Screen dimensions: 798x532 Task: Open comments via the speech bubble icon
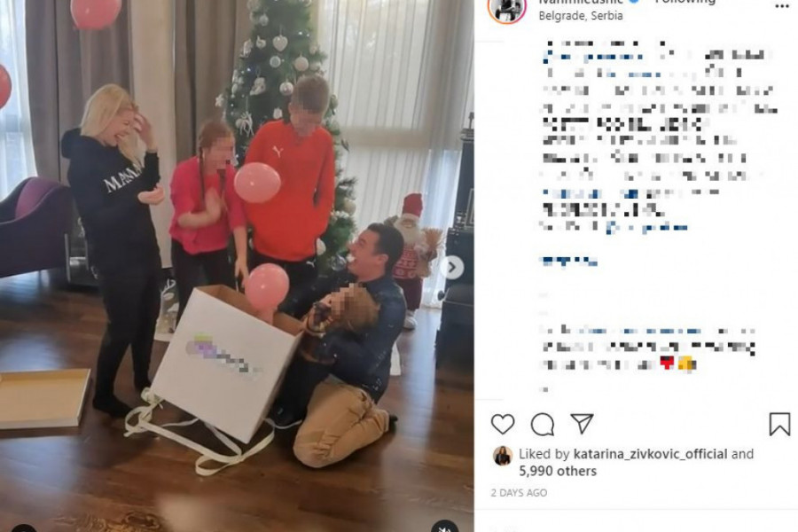[x=543, y=424]
